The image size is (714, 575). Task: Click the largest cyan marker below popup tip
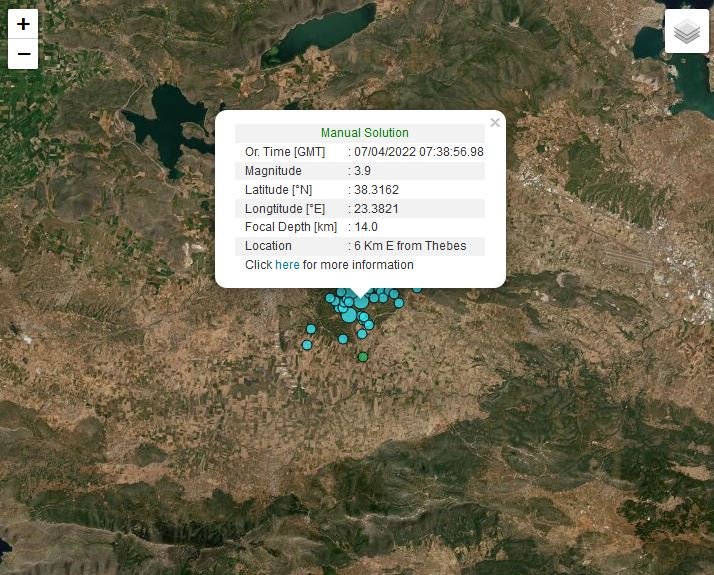click(x=361, y=301)
